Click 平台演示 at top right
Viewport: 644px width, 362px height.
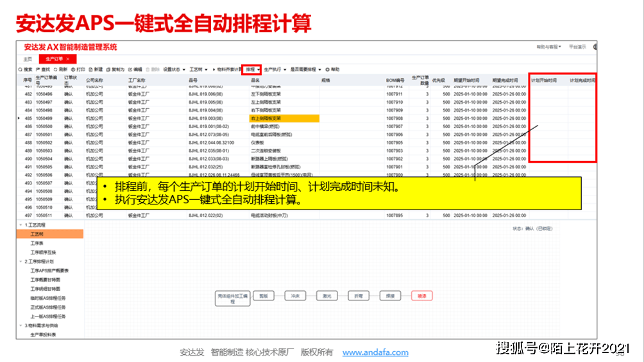(577, 47)
